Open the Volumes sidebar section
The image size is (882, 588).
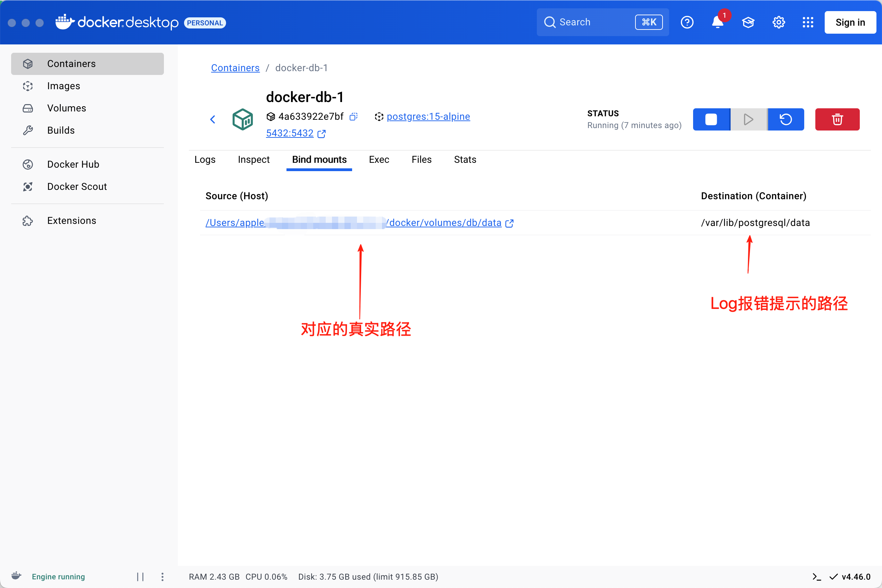click(x=88, y=108)
